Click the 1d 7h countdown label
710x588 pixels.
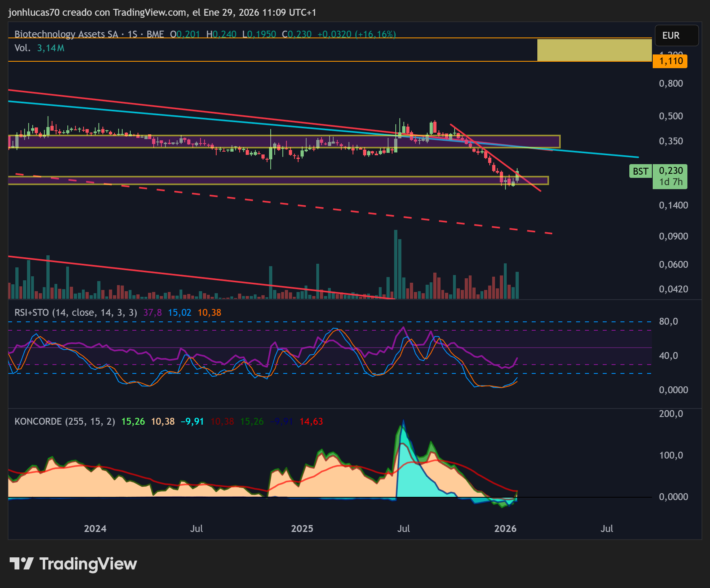(x=671, y=182)
